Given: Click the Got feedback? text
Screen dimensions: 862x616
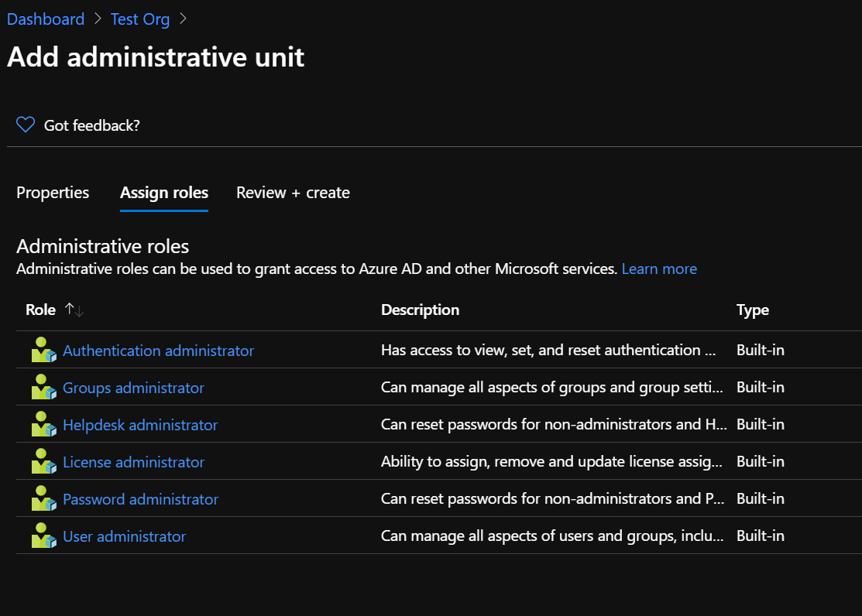Looking at the screenshot, I should (92, 126).
